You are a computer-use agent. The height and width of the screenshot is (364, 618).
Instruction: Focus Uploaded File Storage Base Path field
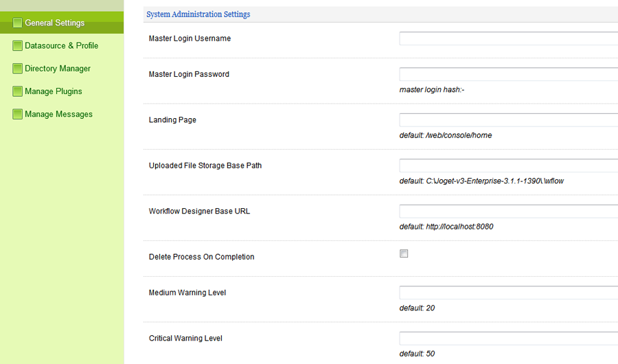click(x=508, y=166)
